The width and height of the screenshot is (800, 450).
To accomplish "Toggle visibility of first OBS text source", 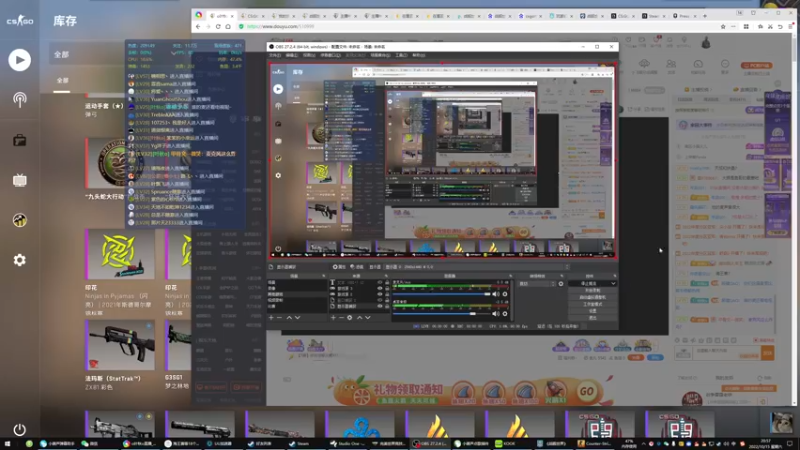I will [380, 282].
